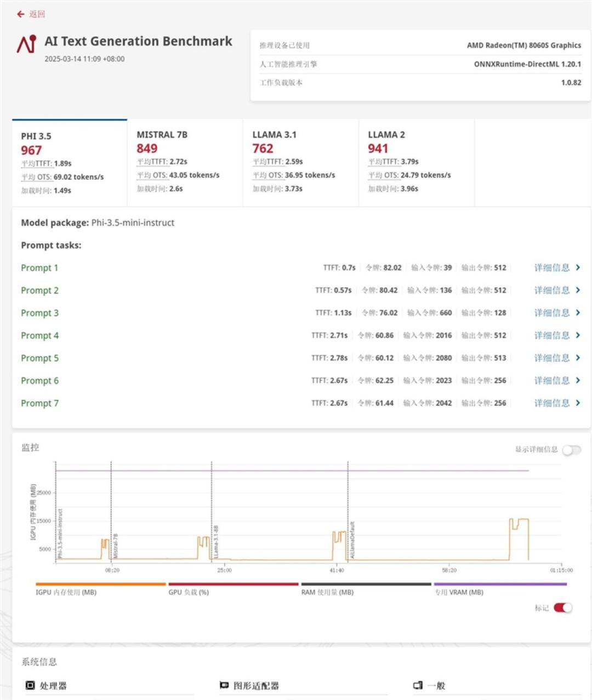Open the Prompt 6 task link
The width and height of the screenshot is (592, 700).
39,380
